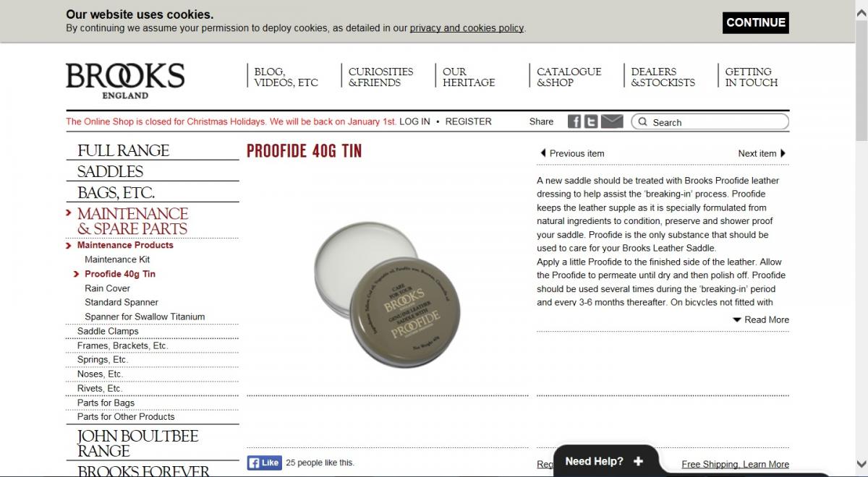Go to Previous item arrow
Screen dimensions: 868x477
pos(543,153)
